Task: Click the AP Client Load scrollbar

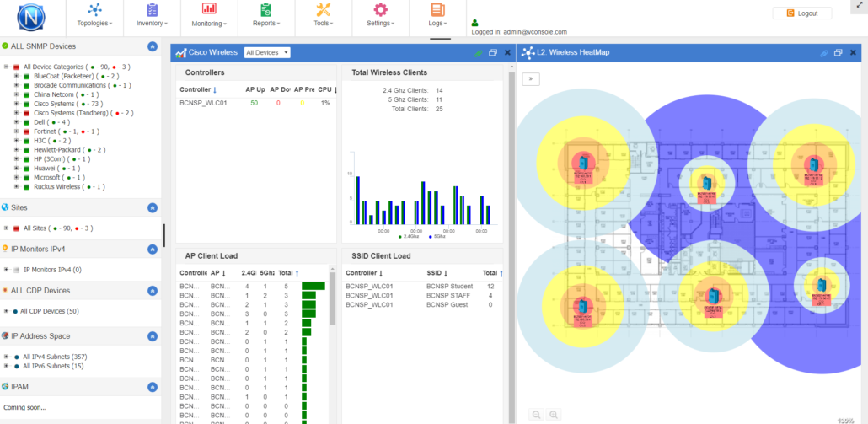Action: point(332,298)
